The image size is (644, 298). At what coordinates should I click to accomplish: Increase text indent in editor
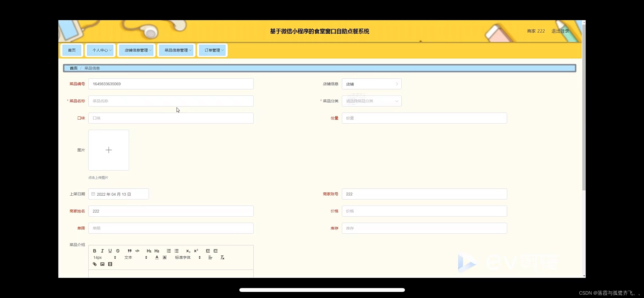(216, 251)
